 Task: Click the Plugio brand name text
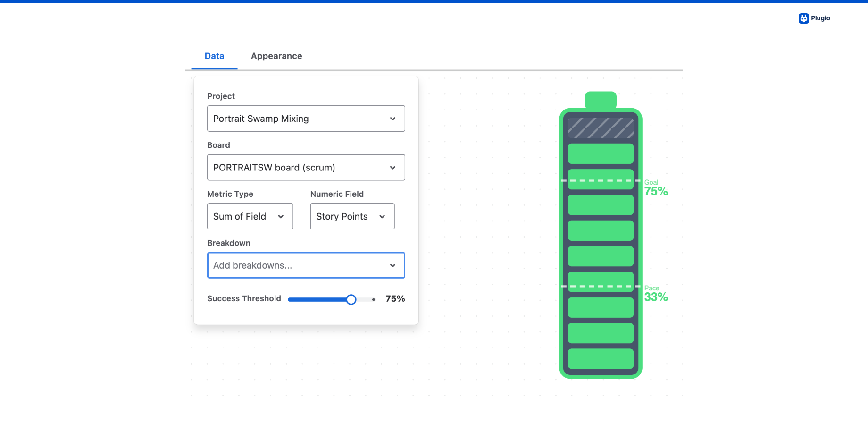pos(820,18)
